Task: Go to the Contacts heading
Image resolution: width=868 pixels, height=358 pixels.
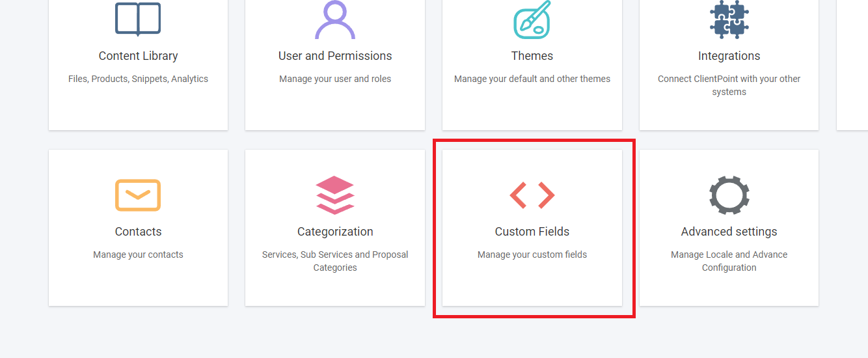Action: [x=138, y=232]
